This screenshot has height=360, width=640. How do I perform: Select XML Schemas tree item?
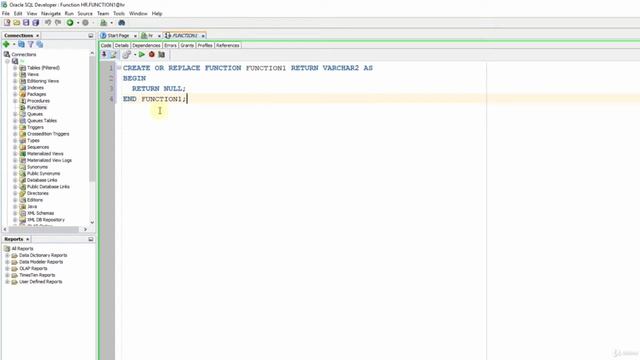pos(40,213)
